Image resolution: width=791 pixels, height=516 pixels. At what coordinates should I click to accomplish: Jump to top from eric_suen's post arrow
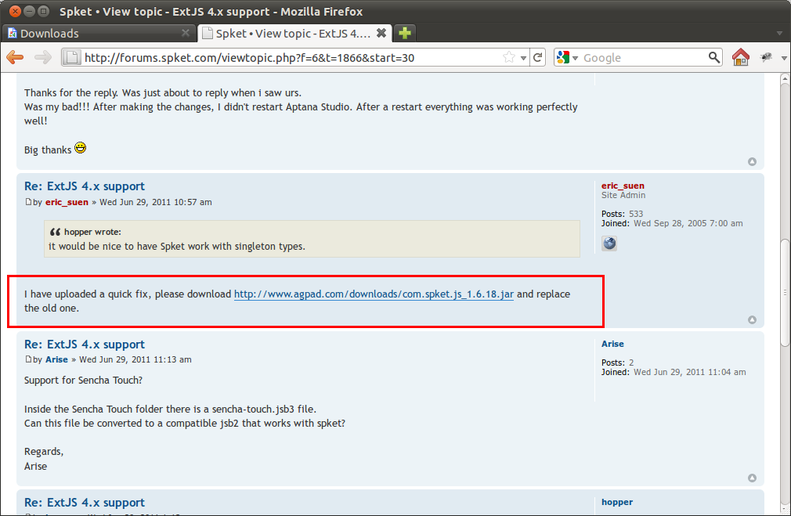752,320
